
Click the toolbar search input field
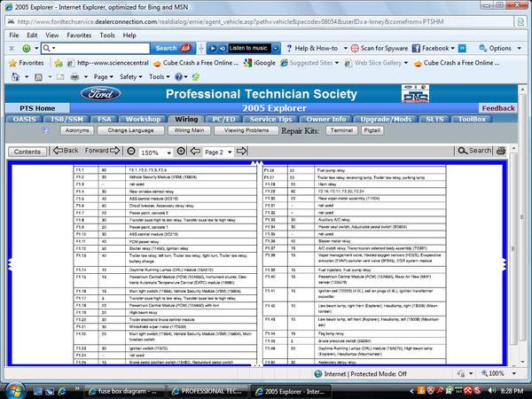(96, 48)
